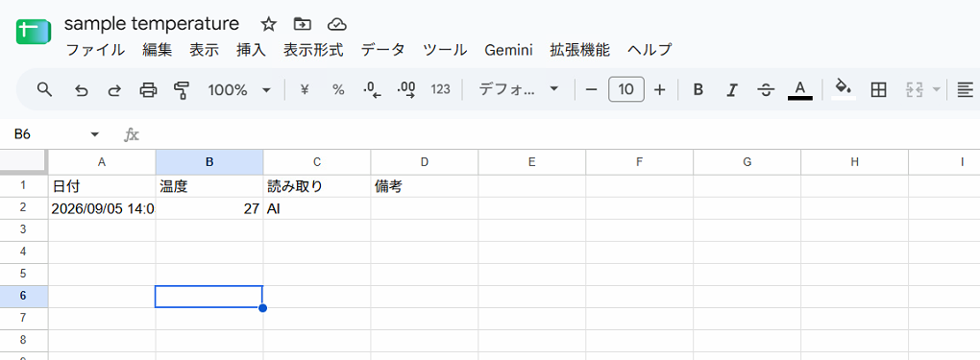Decrease font size with minus button
The width and height of the screenshot is (980, 360).
point(591,90)
